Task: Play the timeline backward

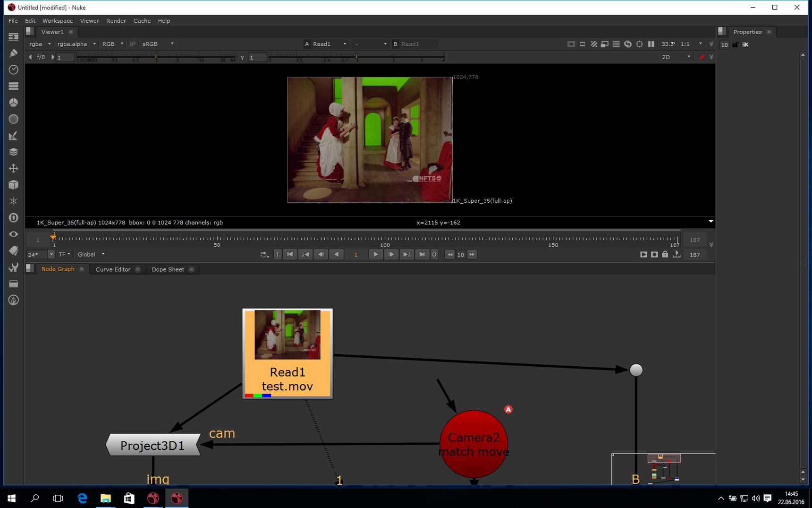Action: pos(336,254)
